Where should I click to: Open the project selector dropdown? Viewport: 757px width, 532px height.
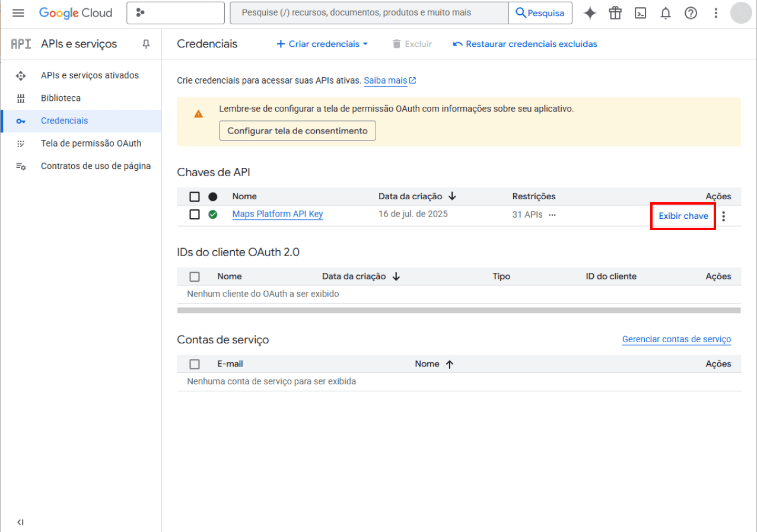(x=175, y=13)
